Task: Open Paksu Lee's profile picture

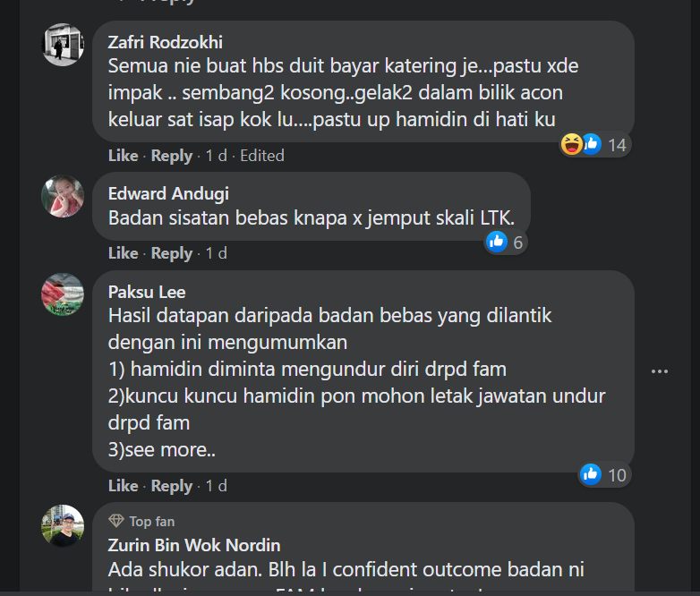Action: [x=63, y=294]
